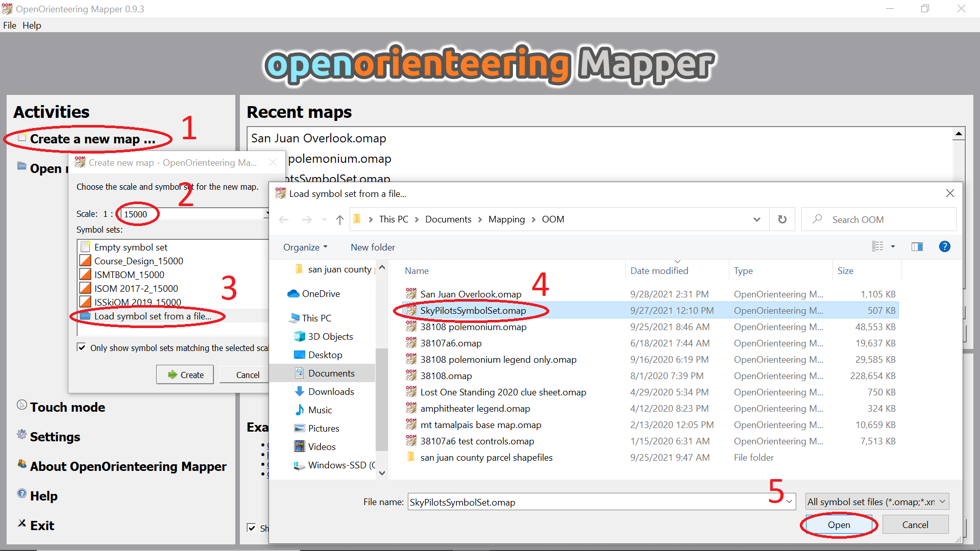Screen dimensions: 980x551
Task: Click the up arrow to go to parent folder
Action: coord(340,219)
